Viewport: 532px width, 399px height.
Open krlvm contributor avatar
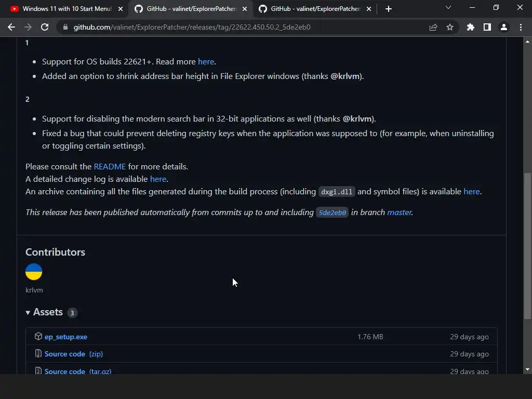coord(34,272)
